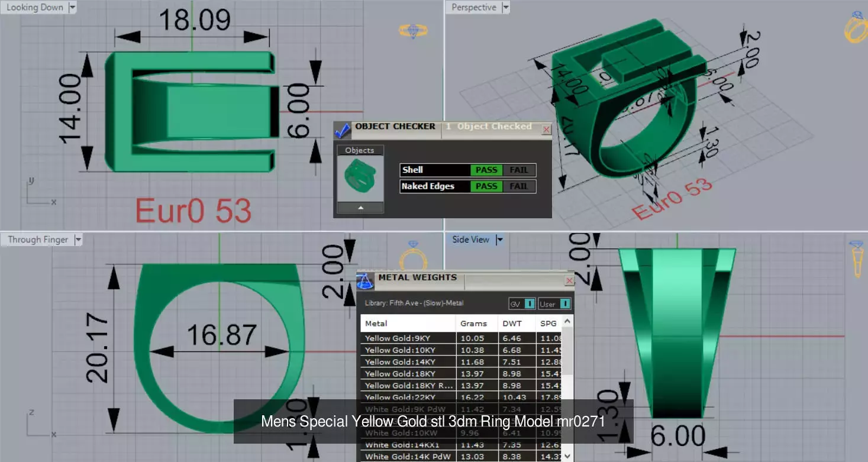
Task: Close the Metal Weights panel
Action: click(569, 280)
